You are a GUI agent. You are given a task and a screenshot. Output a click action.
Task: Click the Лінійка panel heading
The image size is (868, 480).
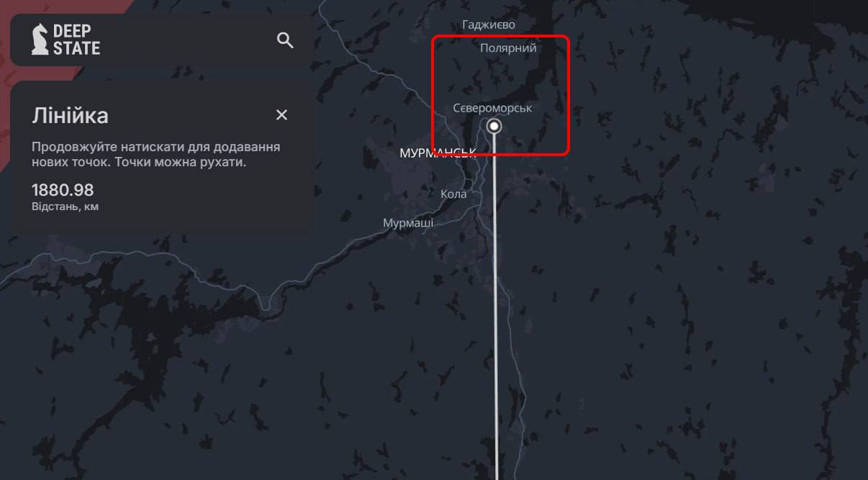[70, 116]
